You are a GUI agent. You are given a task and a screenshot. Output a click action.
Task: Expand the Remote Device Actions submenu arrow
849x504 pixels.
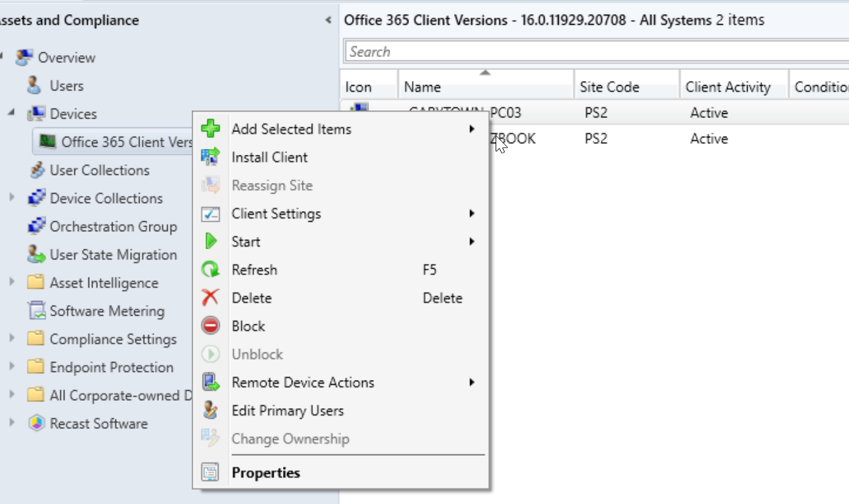click(472, 383)
